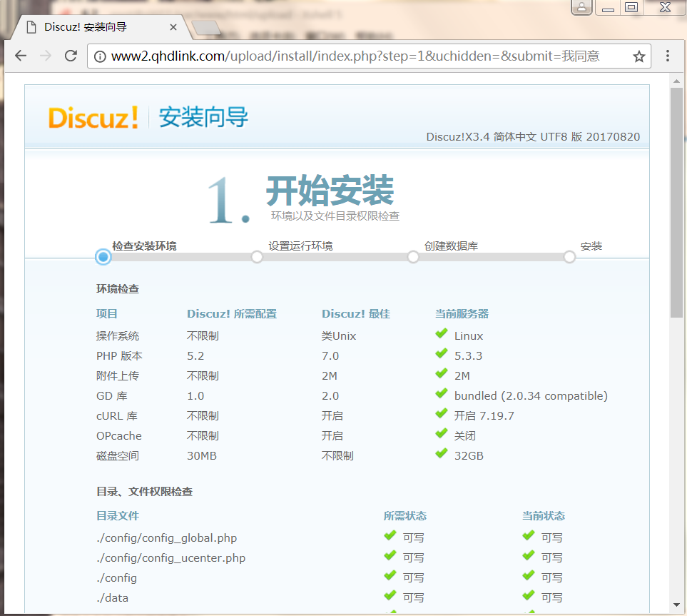Click the PHP 版本 row label
Screen dimensions: 687x616
tap(119, 356)
